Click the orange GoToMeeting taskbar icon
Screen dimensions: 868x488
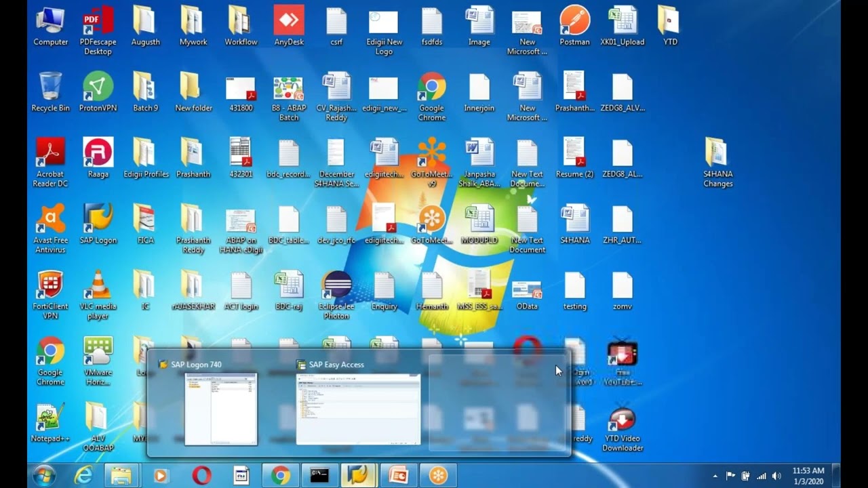(x=437, y=476)
